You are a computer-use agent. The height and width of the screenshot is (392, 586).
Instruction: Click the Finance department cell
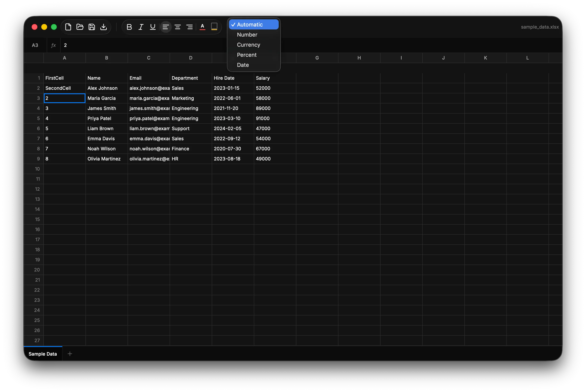(191, 148)
